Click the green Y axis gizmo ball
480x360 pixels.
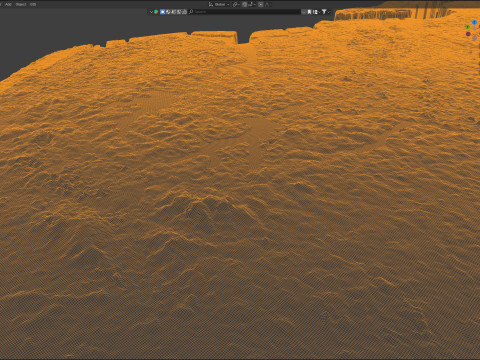468,27
